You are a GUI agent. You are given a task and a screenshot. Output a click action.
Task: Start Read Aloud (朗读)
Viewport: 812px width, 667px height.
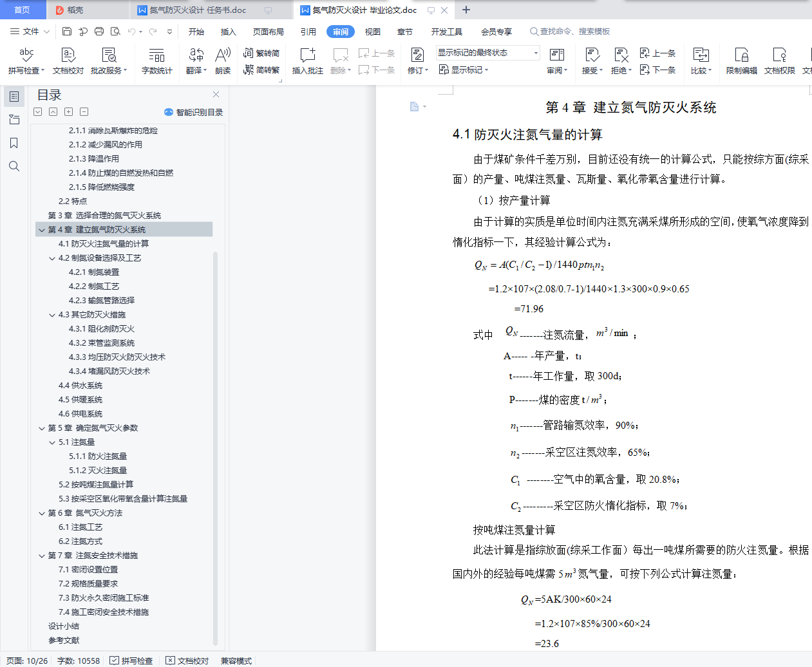tap(223, 61)
